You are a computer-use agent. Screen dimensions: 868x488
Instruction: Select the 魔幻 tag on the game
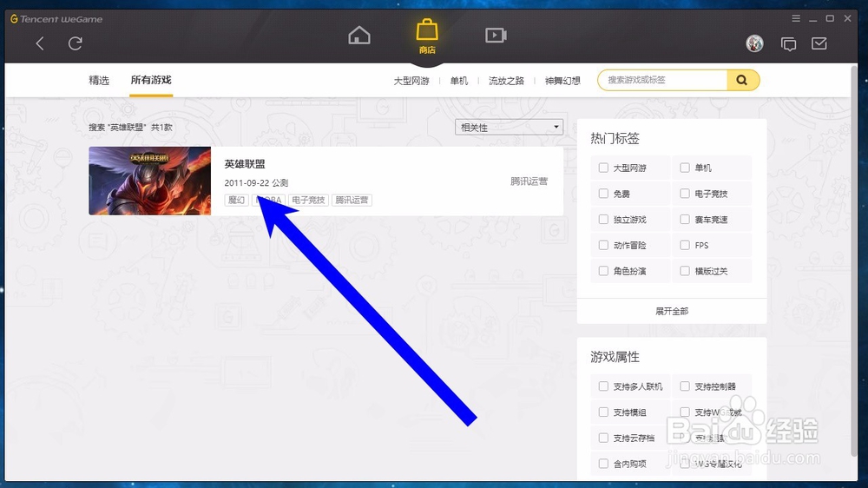(x=236, y=200)
